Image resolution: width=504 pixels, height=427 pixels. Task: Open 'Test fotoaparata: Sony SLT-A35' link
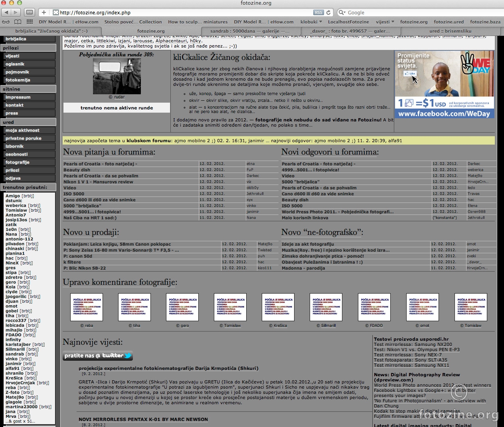click(411, 360)
